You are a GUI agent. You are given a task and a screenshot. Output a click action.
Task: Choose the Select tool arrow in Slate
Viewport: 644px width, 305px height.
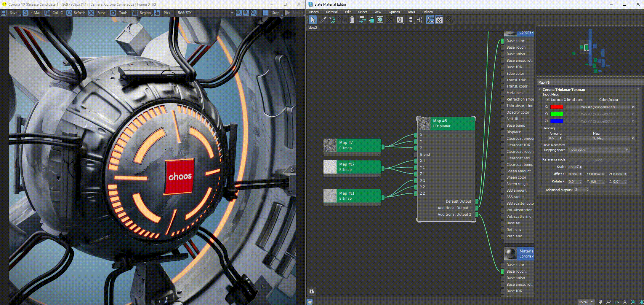click(x=313, y=20)
